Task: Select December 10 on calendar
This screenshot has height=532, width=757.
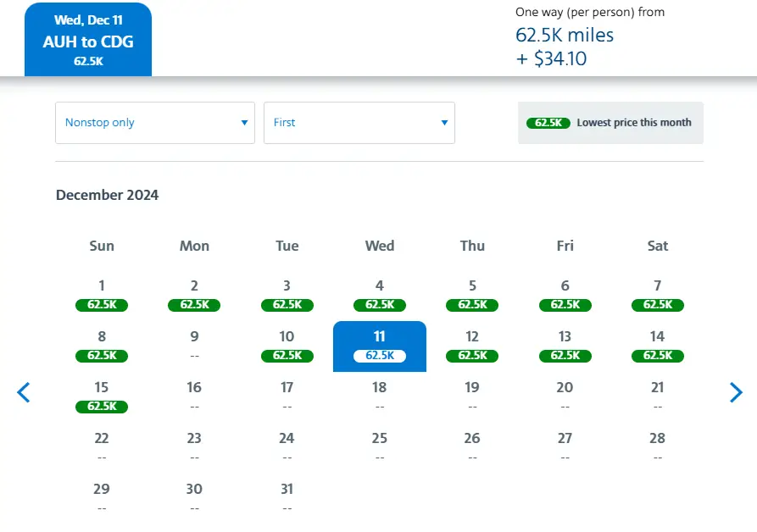Action: pos(287,346)
